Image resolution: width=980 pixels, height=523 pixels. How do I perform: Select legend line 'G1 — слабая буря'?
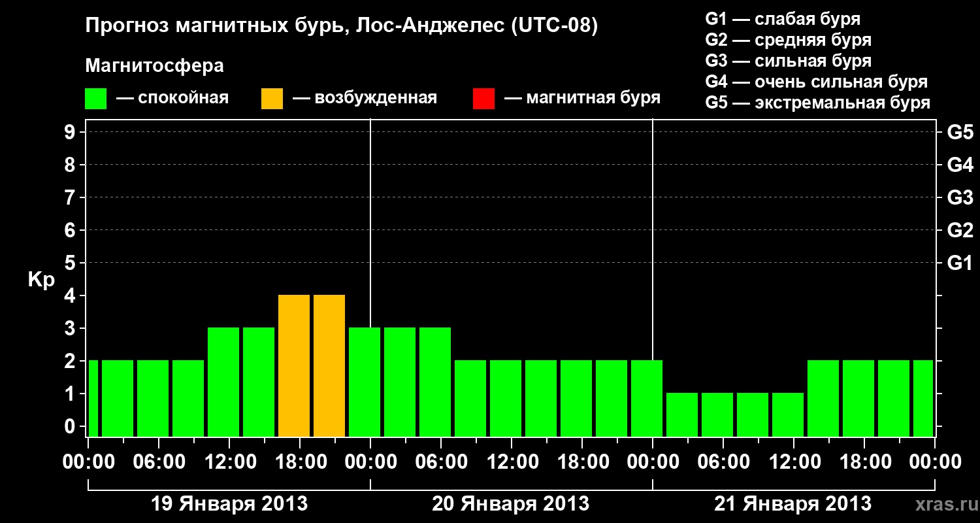click(x=783, y=19)
